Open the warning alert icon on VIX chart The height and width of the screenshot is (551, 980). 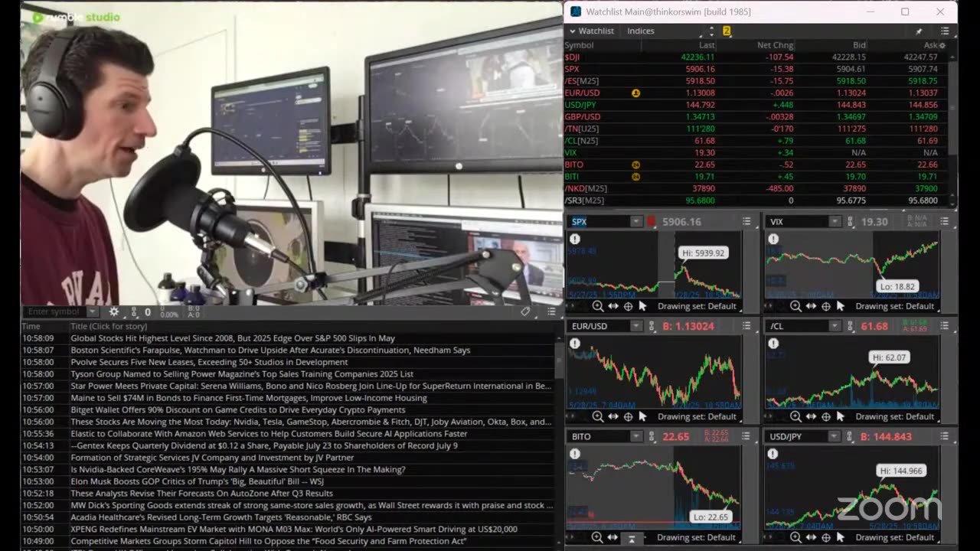pyautogui.click(x=773, y=240)
